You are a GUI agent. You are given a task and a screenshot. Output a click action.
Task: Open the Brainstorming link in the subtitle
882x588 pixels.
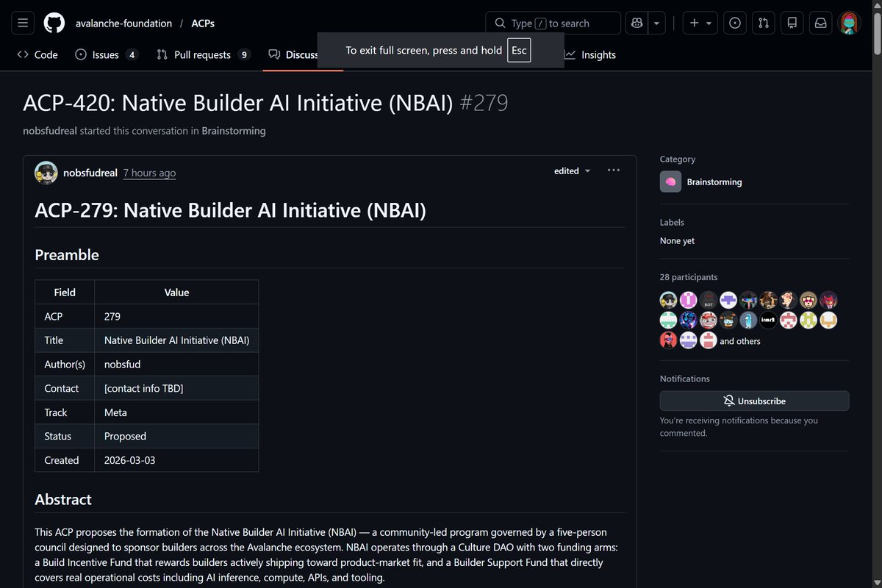(234, 131)
